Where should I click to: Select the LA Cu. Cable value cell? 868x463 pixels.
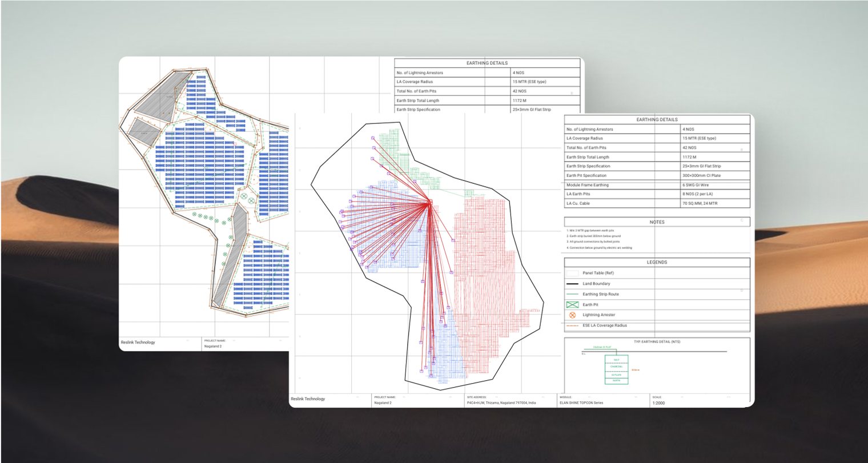tap(715, 203)
